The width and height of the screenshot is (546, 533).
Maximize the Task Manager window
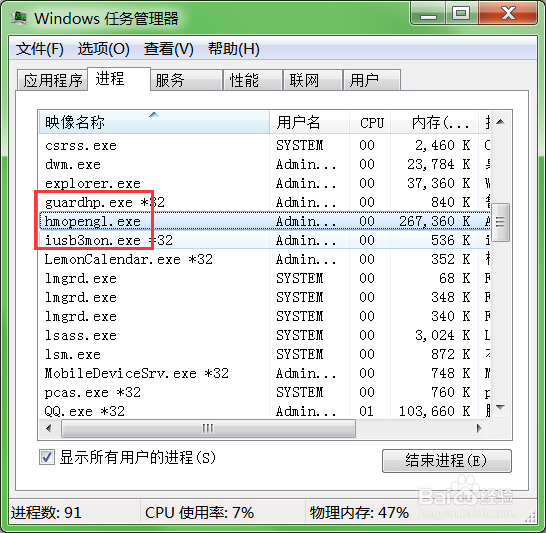(x=461, y=14)
